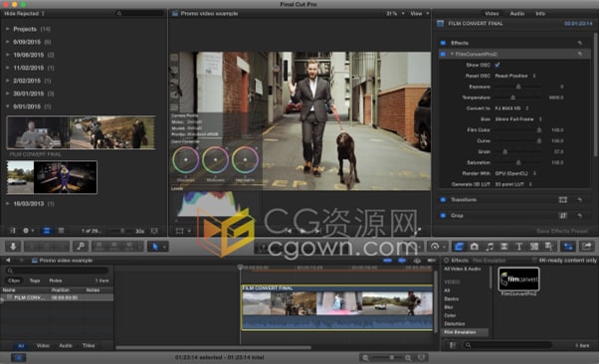Image resolution: width=599 pixels, height=364 pixels.
Task: Select the Tags tab in timeline index
Action: [35, 280]
